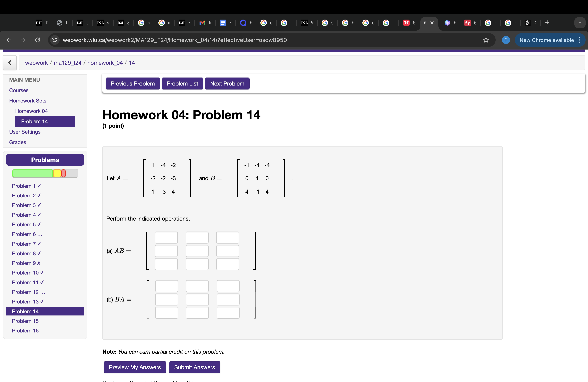588x382 pixels.
Task: Switch to the Gmail tab
Action: [205, 23]
